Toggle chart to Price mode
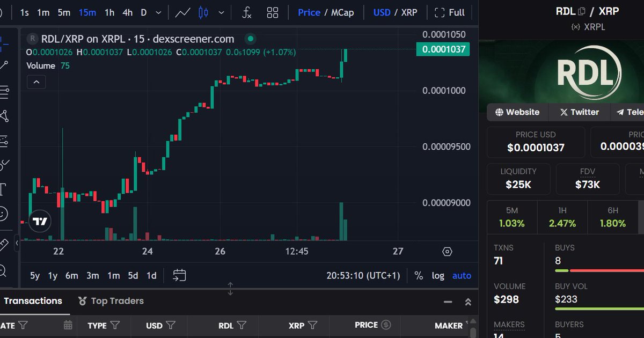This screenshot has width=644, height=338. click(309, 12)
